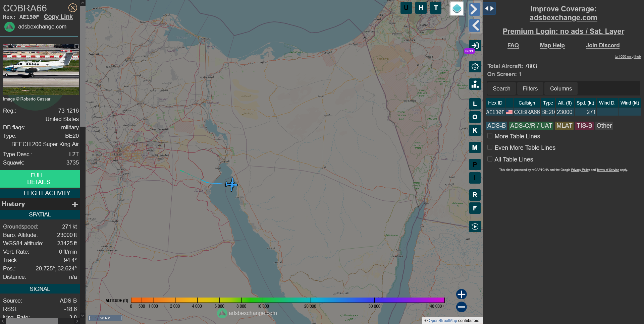Open the FAQ link

click(x=513, y=46)
